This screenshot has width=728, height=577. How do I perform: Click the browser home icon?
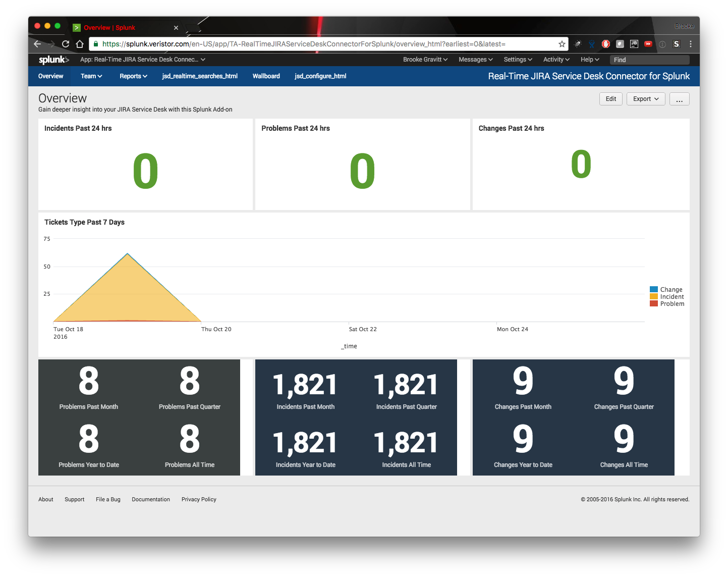(80, 44)
